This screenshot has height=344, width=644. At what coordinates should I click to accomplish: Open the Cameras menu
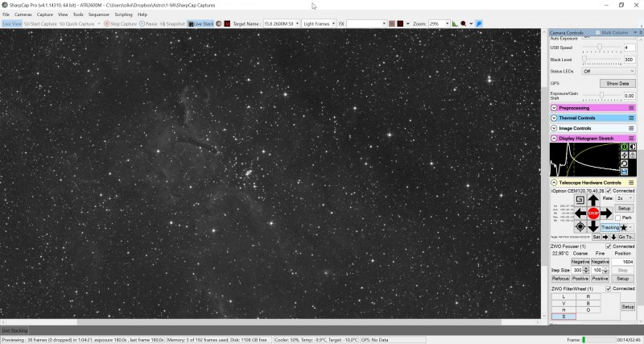pos(23,15)
